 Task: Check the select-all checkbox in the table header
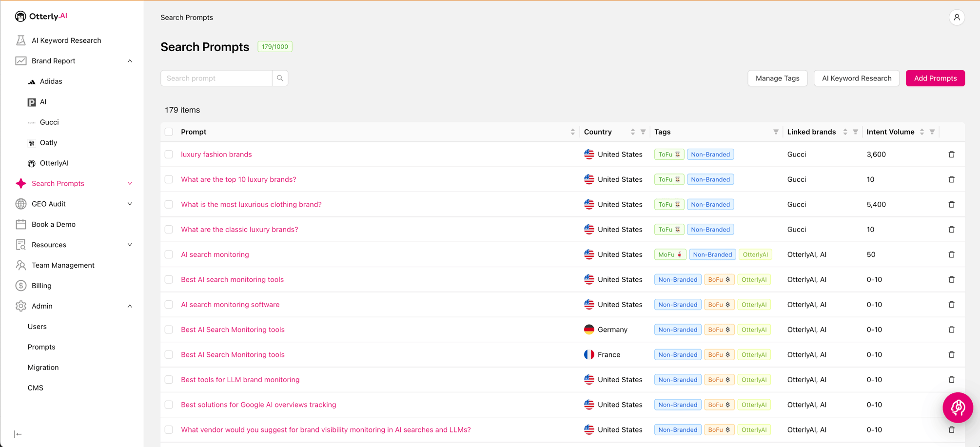169,132
